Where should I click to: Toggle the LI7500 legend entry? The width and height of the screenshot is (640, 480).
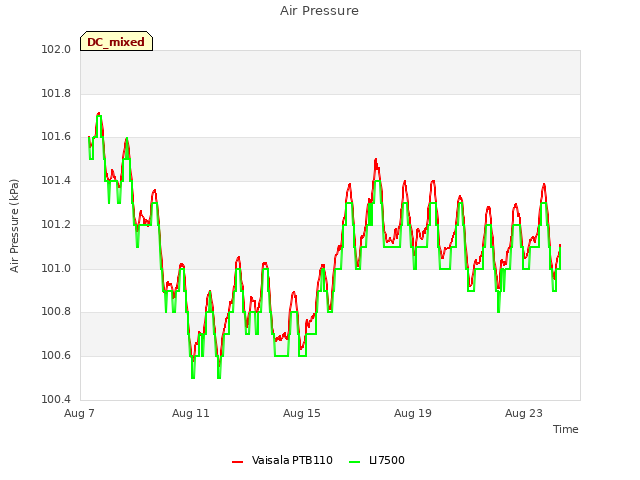pos(377,460)
